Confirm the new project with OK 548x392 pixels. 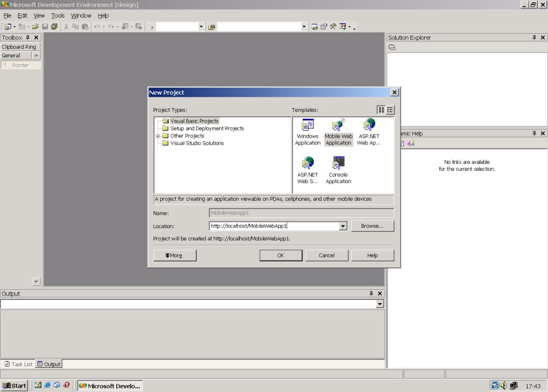[281, 255]
